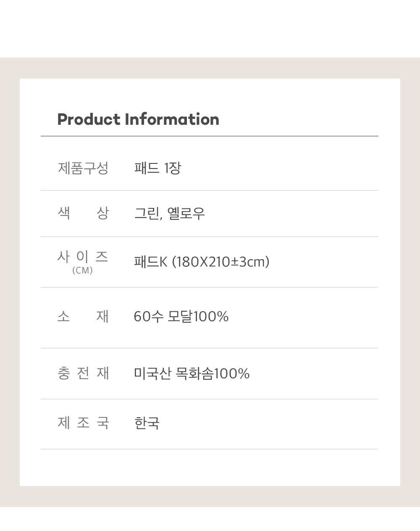Click the Product Information heading
The width and height of the screenshot is (420, 531).
138,119
